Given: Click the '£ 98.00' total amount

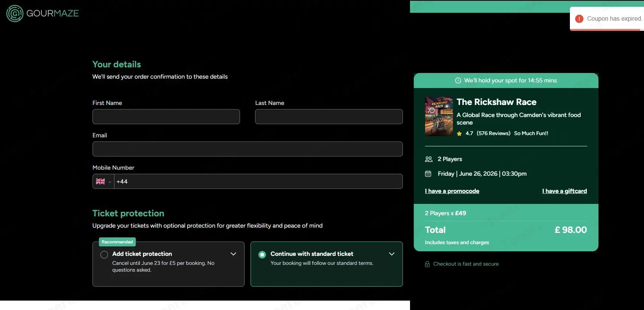Looking at the screenshot, I should click(571, 230).
